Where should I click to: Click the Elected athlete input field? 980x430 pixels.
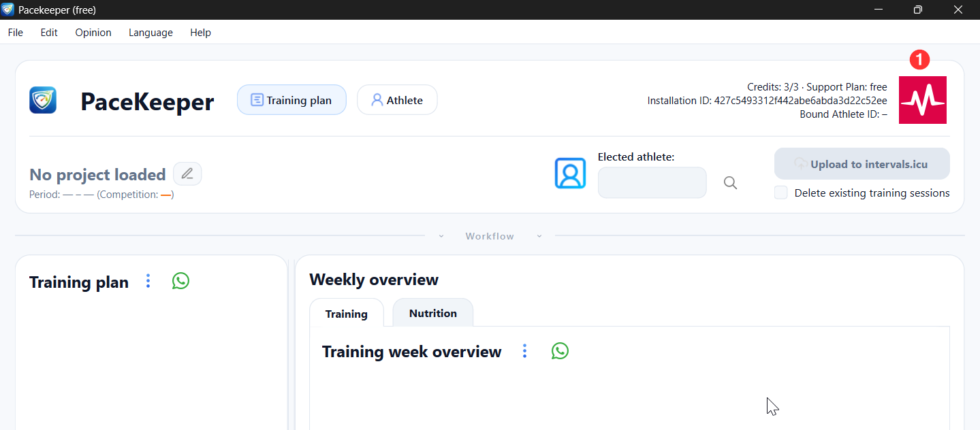point(652,183)
